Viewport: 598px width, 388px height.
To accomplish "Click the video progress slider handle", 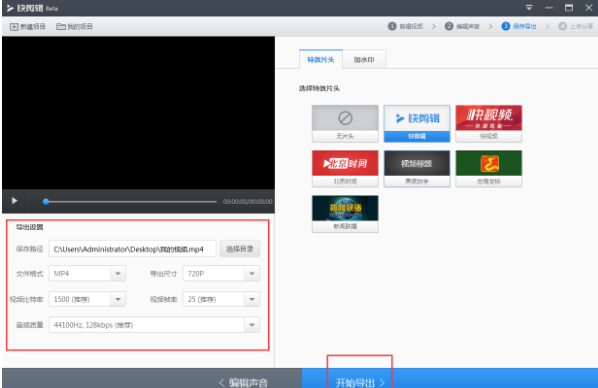I will pyautogui.click(x=46, y=201).
